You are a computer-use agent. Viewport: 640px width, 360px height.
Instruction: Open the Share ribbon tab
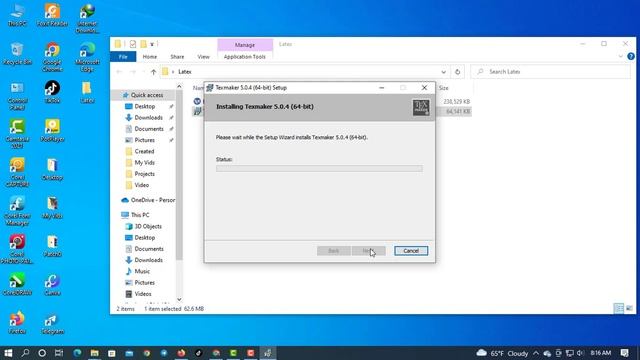177,57
